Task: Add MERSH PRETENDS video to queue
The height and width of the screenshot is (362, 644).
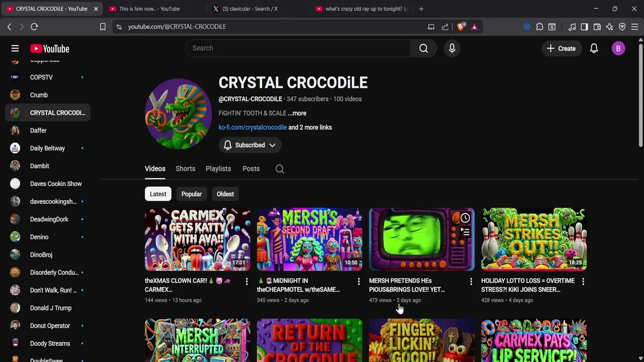Action: (x=465, y=232)
